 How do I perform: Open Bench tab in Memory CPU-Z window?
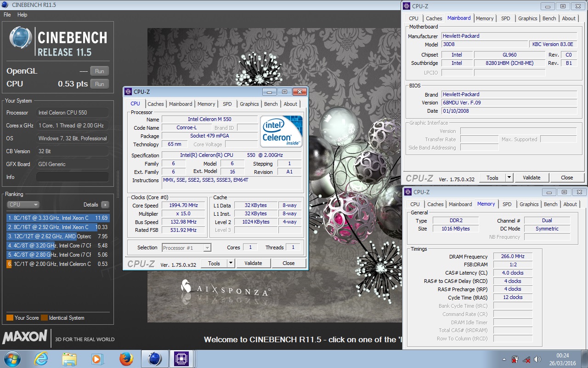pos(550,204)
